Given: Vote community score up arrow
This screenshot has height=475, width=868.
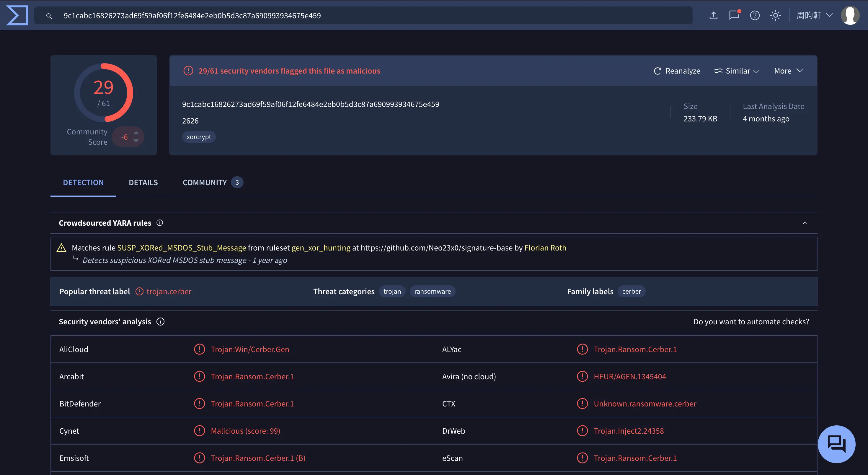Looking at the screenshot, I should coord(136,133).
